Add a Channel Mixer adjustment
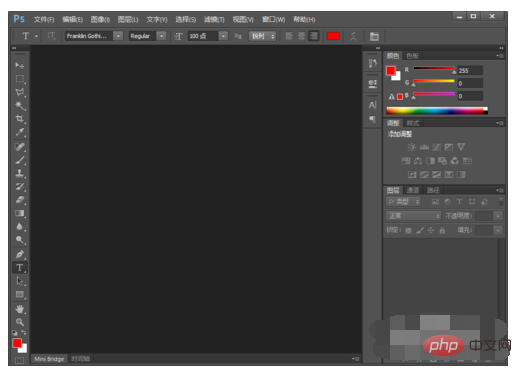This screenshot has width=522, height=378. [x=455, y=161]
